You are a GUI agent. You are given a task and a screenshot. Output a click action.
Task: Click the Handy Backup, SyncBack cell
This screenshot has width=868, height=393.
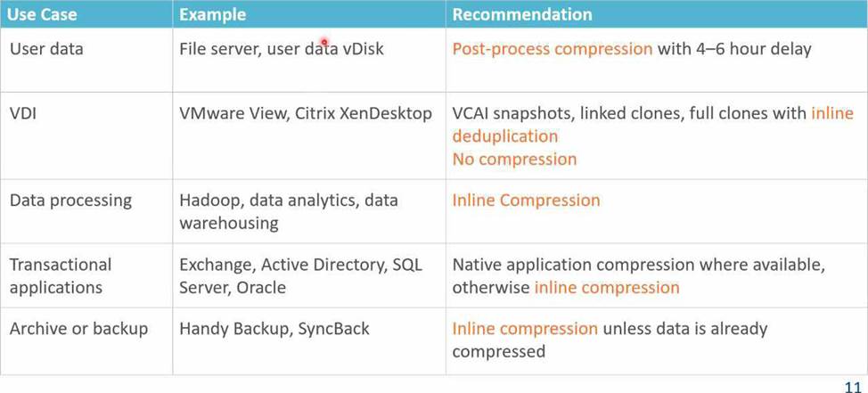274,329
